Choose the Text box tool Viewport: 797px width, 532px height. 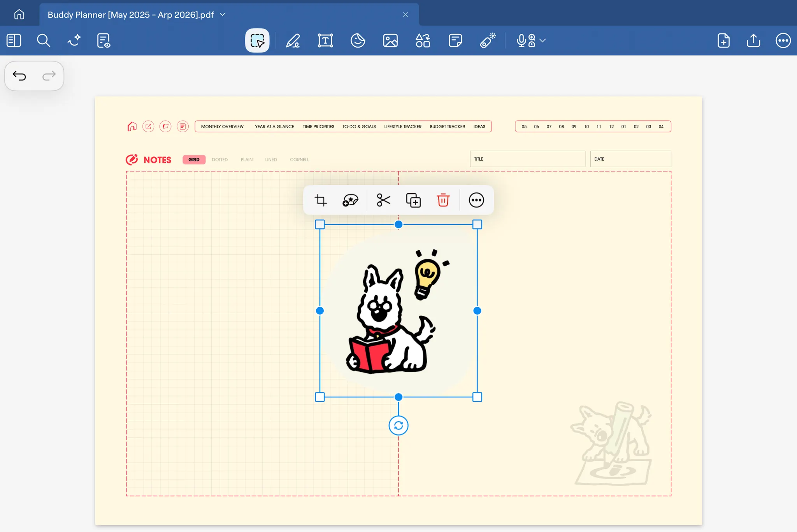[325, 40]
